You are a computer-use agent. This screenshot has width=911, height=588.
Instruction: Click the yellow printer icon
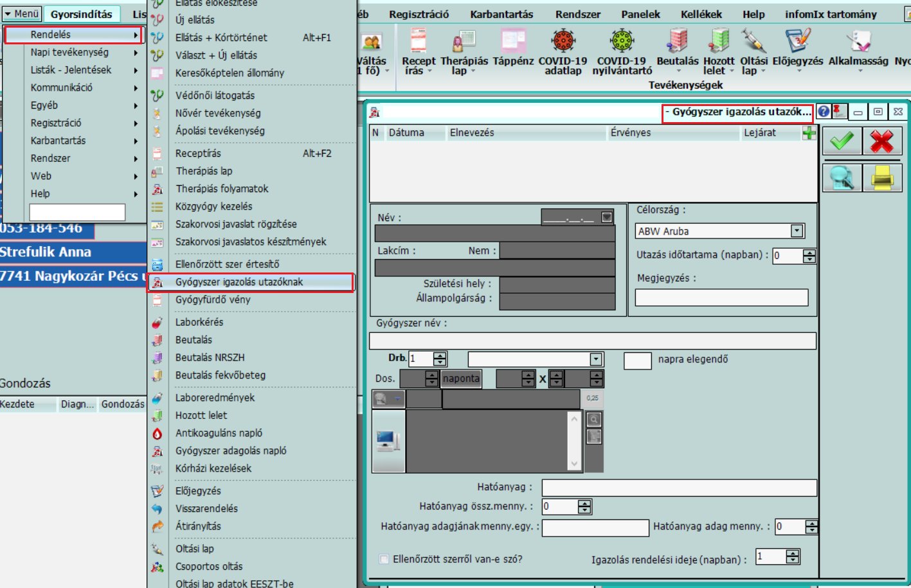click(881, 178)
